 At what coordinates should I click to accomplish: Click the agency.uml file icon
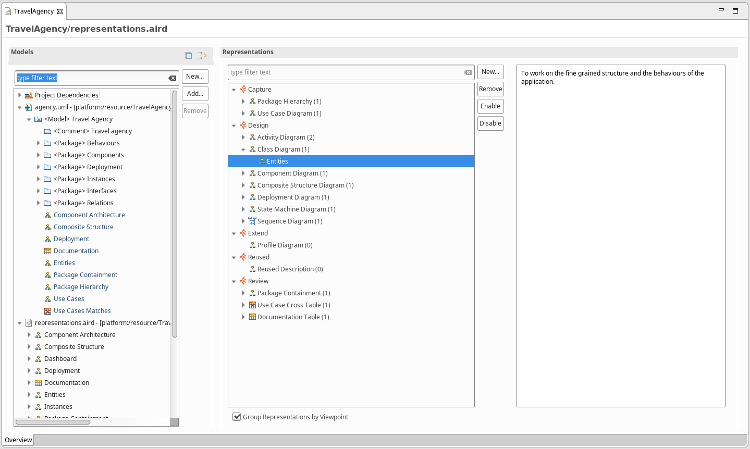click(x=29, y=107)
